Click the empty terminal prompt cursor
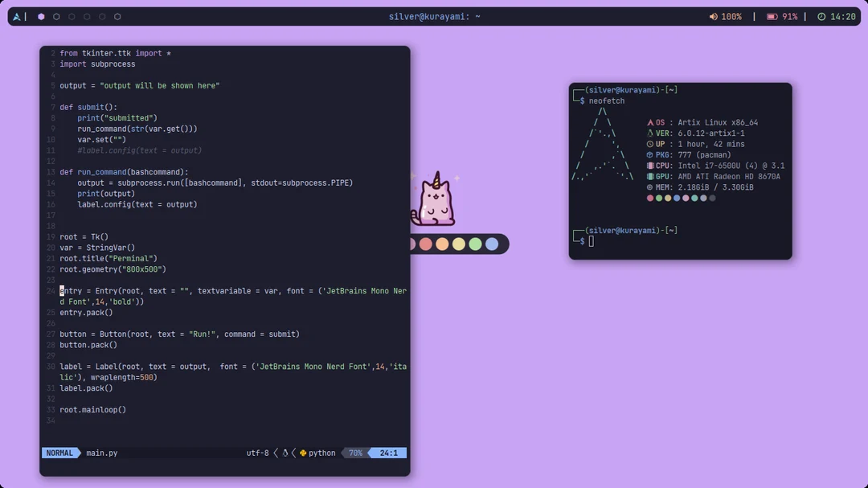 pos(592,240)
